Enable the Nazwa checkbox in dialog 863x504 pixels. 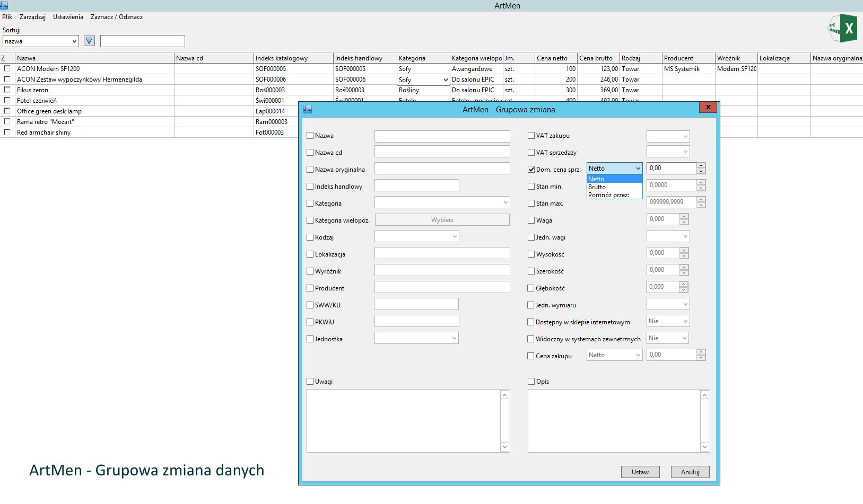[x=310, y=136]
